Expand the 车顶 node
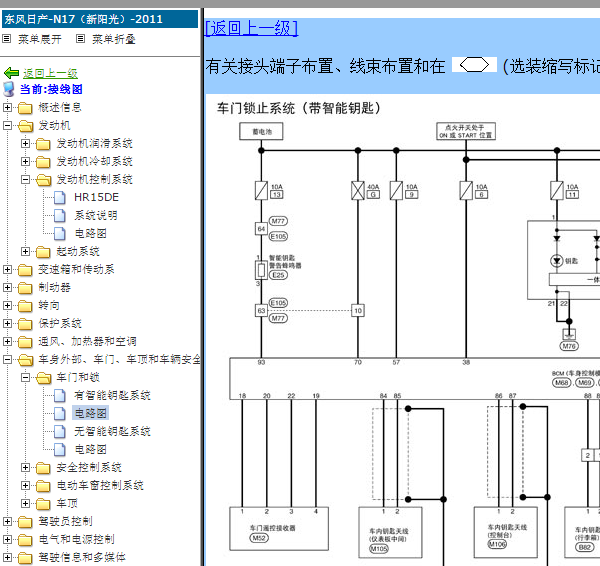Viewport: 600px width, 566px height. [25, 503]
